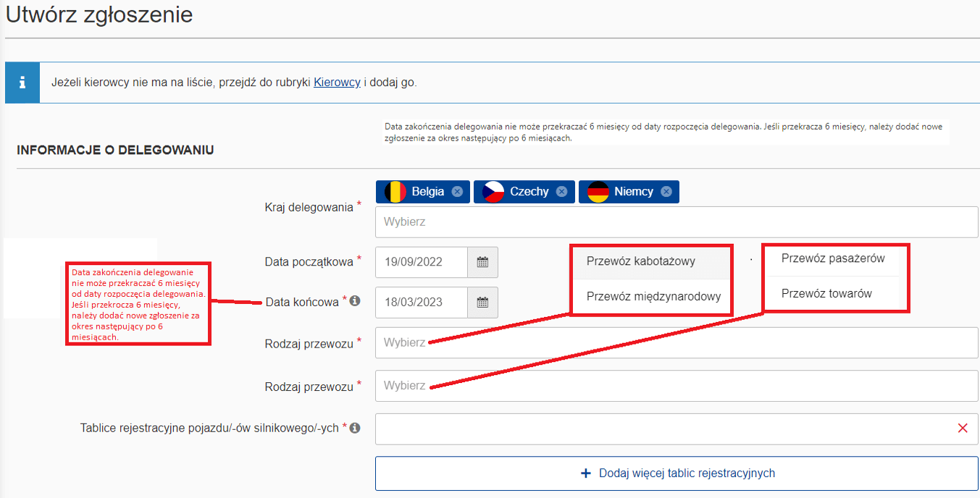The image size is (980, 498).
Task: Clear the registration plate field with red X
Action: 963,429
